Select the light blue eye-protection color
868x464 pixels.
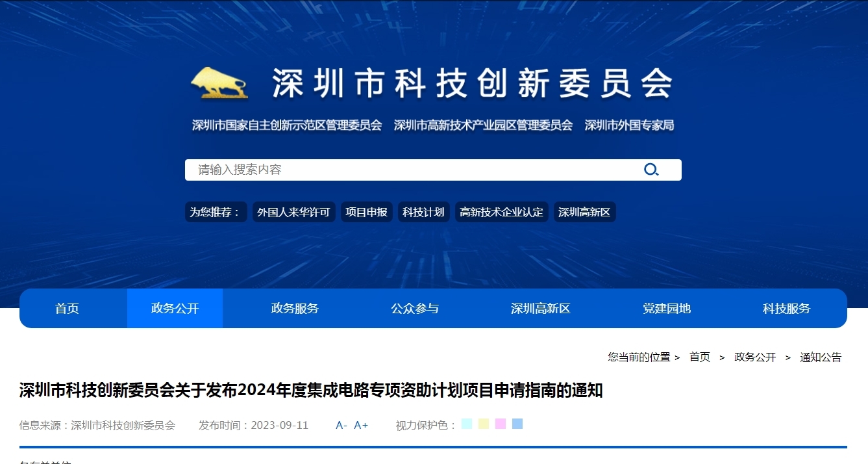517,424
